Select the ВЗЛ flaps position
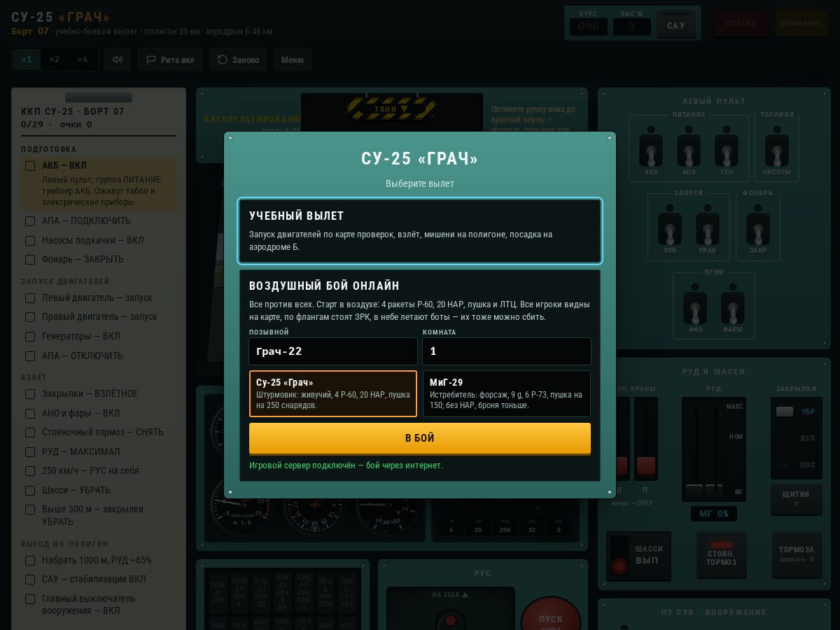Viewport: 840px width, 630px height. point(797,438)
